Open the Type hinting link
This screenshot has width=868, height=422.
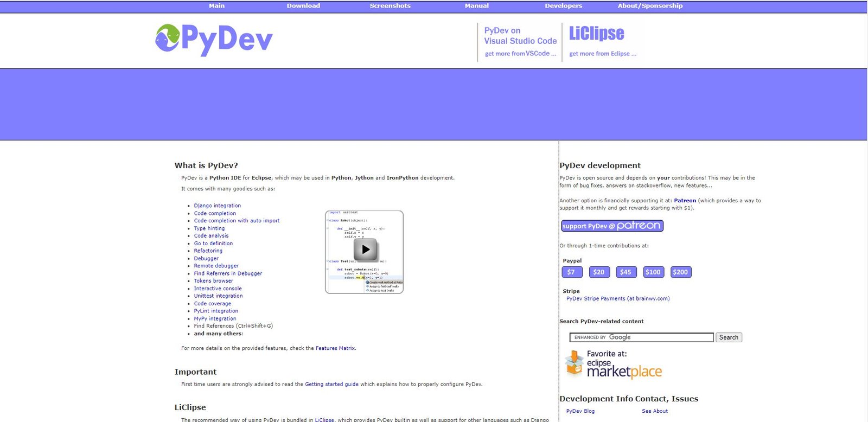[x=209, y=228]
